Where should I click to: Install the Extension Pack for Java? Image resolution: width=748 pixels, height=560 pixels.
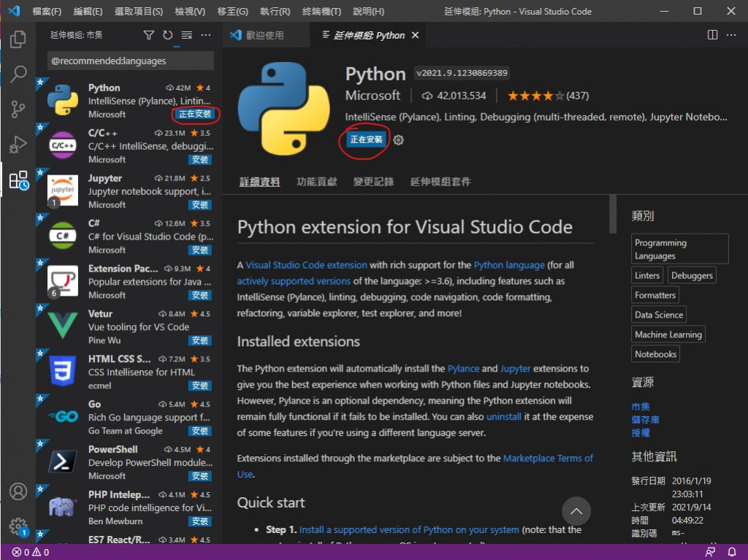click(200, 295)
